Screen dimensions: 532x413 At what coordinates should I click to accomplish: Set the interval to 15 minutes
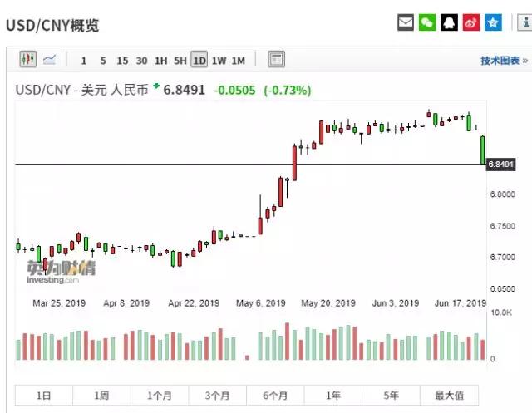click(x=122, y=60)
